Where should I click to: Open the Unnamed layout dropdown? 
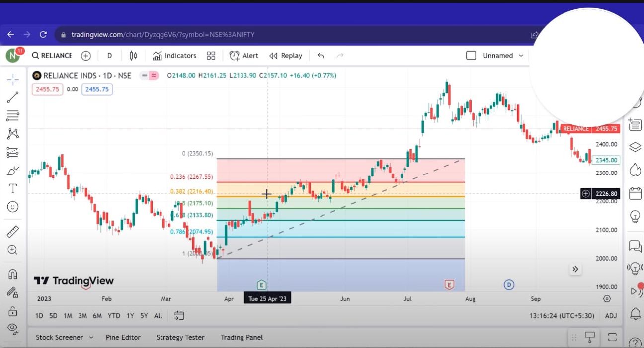[x=503, y=56]
